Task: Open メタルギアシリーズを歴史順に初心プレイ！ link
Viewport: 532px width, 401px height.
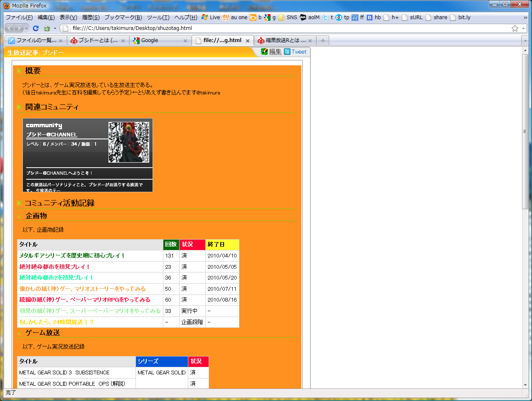Action: [72, 255]
